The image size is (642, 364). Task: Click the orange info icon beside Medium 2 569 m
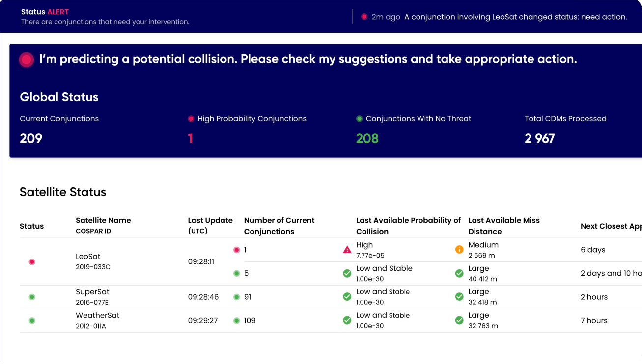(x=459, y=250)
